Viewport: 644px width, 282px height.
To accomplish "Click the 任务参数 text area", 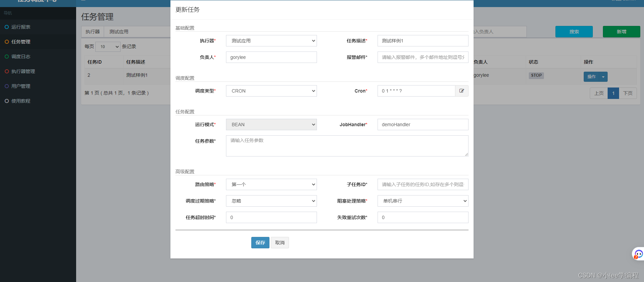I will pos(347,146).
